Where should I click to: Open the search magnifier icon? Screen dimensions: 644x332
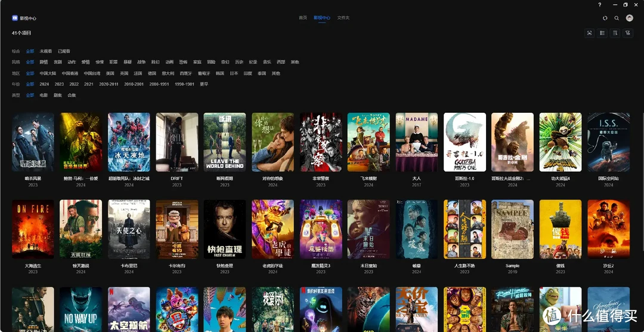click(x=617, y=18)
